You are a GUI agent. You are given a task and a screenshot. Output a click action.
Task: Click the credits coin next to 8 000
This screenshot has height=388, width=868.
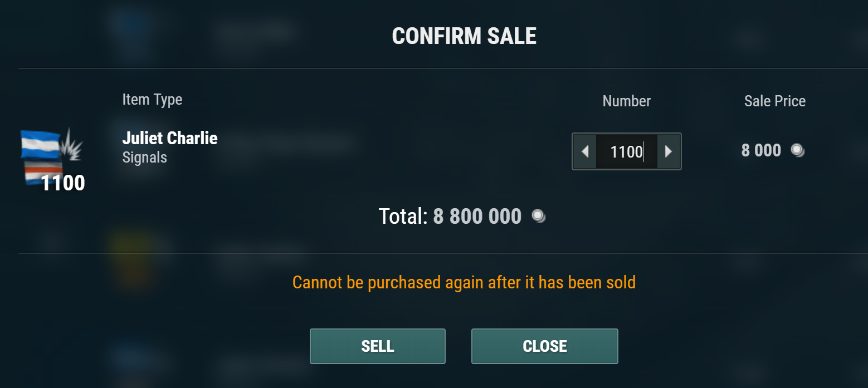(x=798, y=150)
